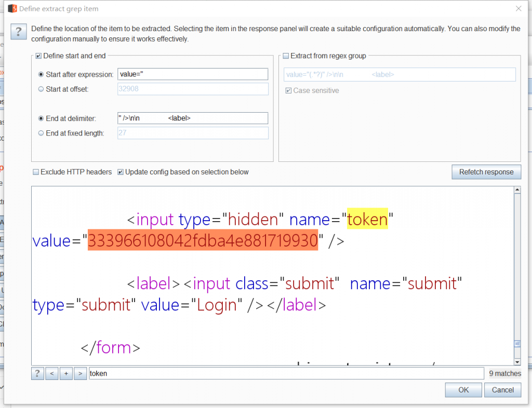Toggle Define start and end checkbox
The image size is (532, 408).
[x=38, y=56]
